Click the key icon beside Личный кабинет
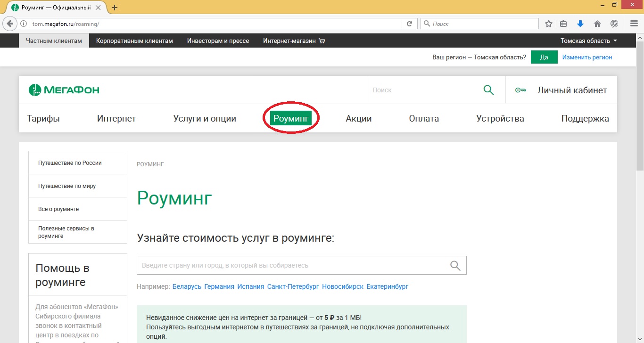644x343 pixels. click(520, 90)
